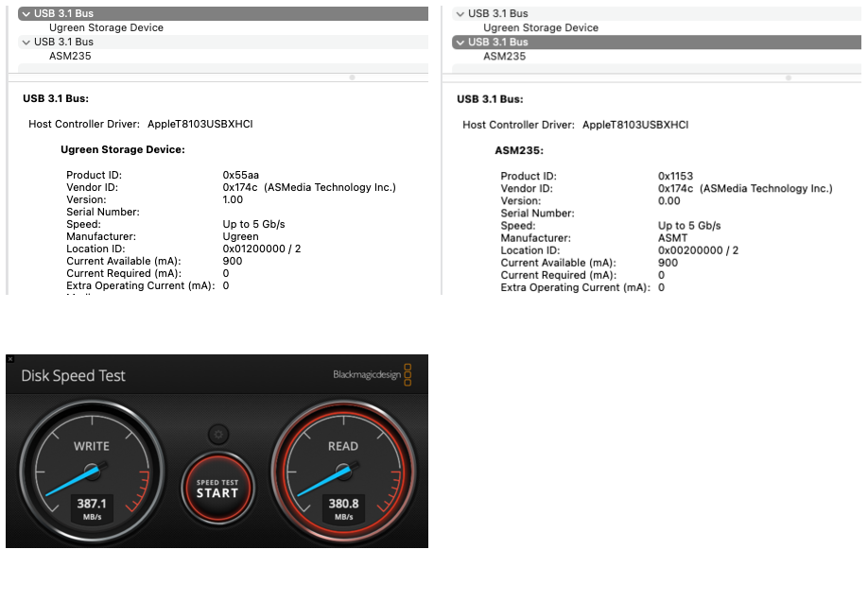Select Ugreen Storage Device in right panel tree
868x601 pixels.
pyautogui.click(x=541, y=27)
